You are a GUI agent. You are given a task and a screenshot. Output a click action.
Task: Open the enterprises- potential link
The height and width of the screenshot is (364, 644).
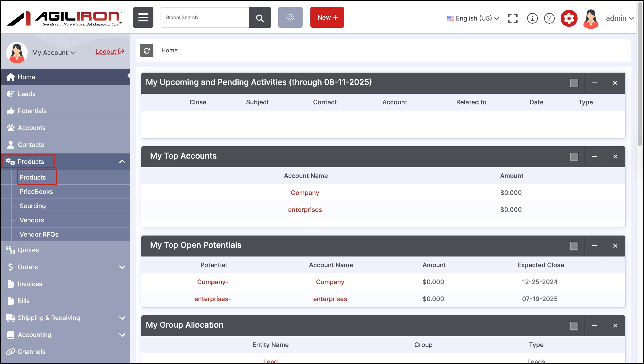pos(213,299)
